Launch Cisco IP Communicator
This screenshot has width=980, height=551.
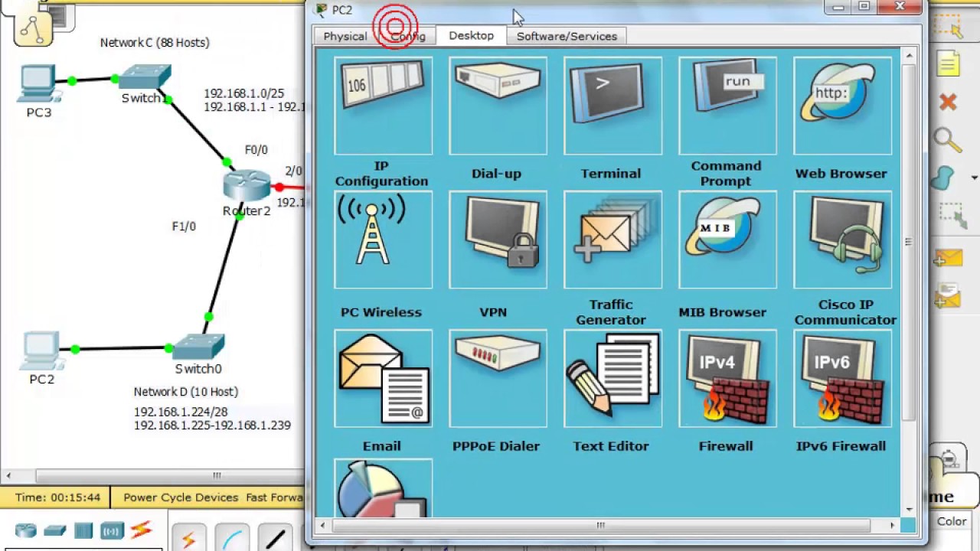[x=842, y=240]
